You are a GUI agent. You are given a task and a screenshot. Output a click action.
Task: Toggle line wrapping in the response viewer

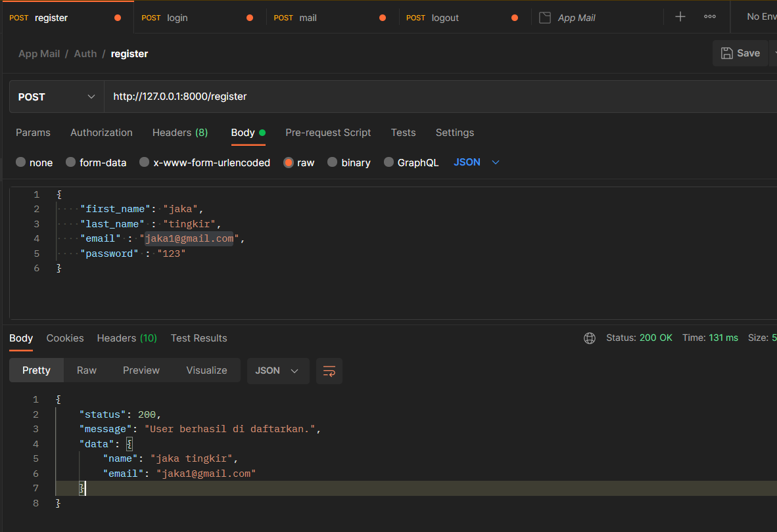point(329,370)
